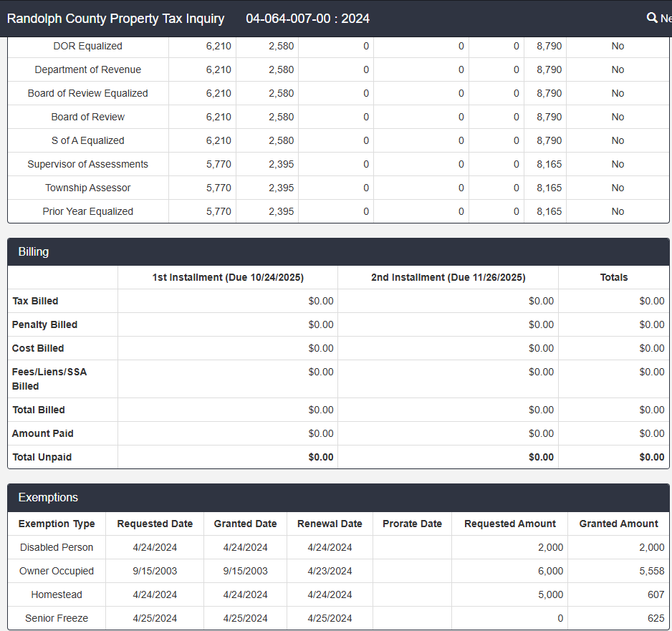Click the Exemption Type column header
The height and width of the screenshot is (631, 672).
tap(57, 524)
